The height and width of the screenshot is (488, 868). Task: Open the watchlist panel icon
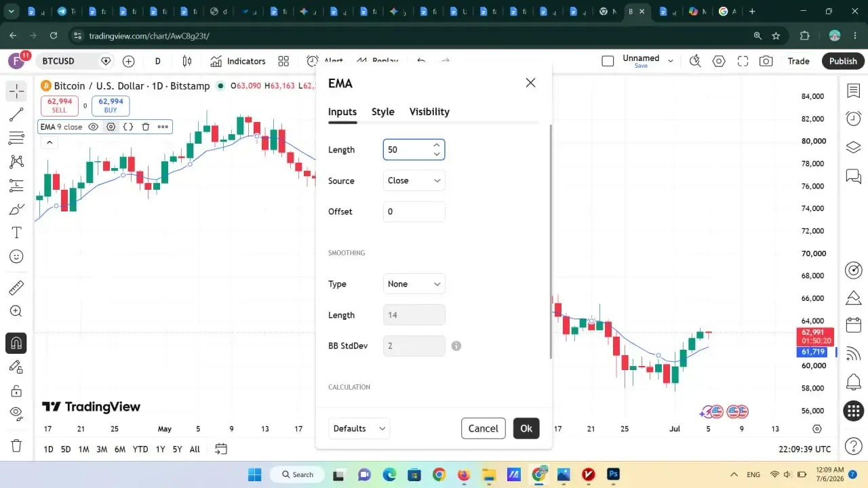click(853, 90)
